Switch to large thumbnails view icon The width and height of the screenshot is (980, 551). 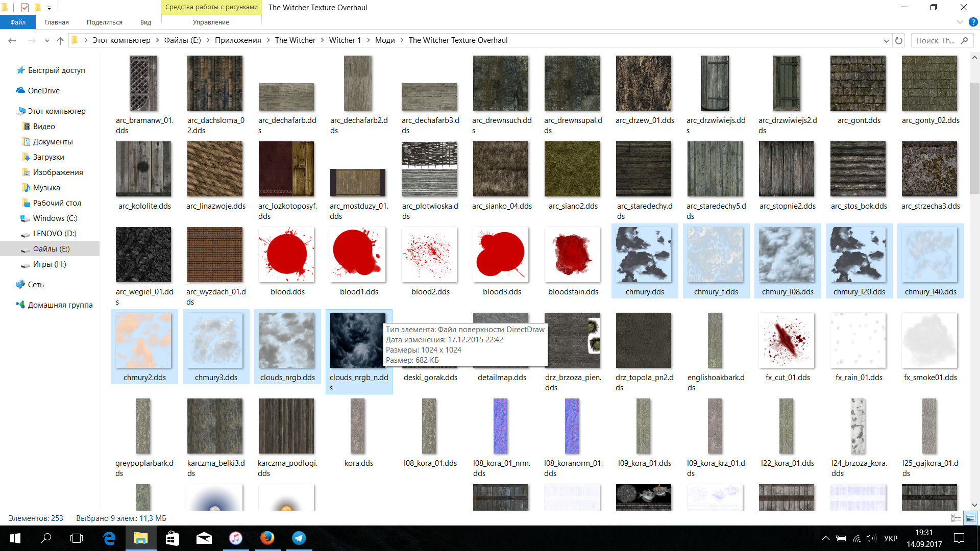click(970, 518)
